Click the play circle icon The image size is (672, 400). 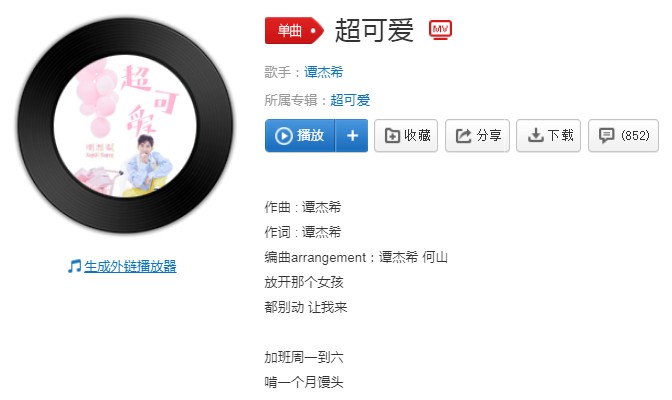283,136
